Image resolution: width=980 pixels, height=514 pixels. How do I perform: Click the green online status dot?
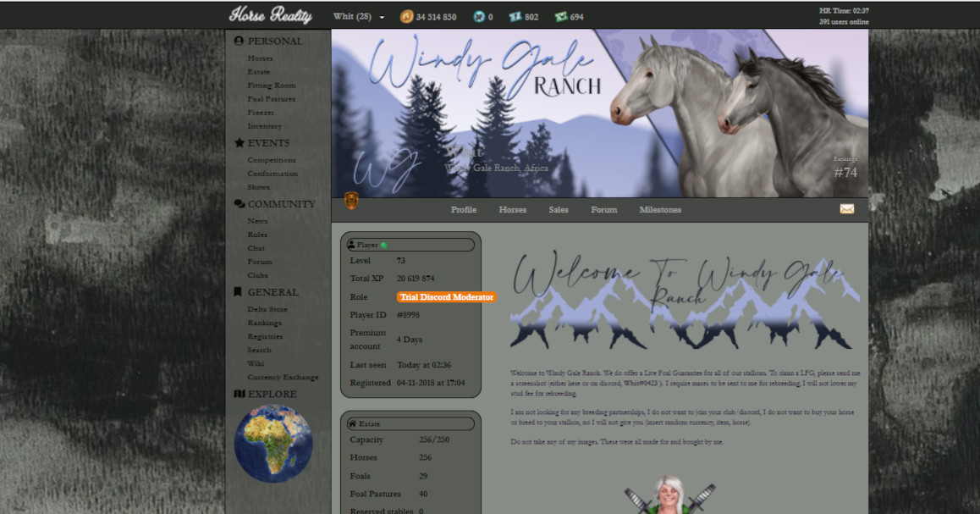[383, 245]
